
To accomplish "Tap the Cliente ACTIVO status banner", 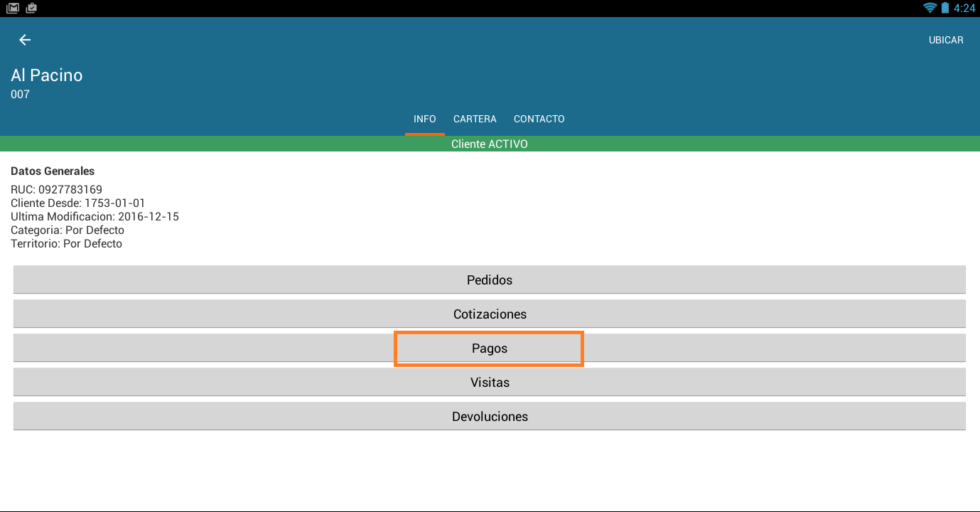I will tap(490, 144).
